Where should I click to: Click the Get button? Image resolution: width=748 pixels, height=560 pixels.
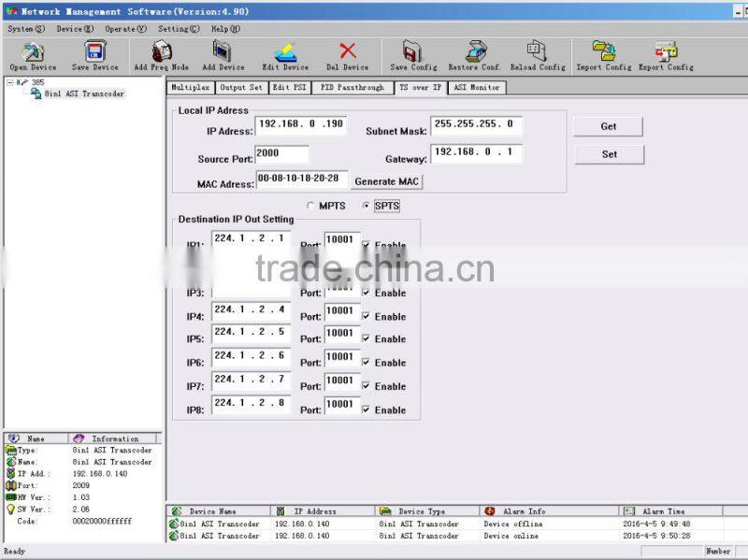tap(607, 126)
